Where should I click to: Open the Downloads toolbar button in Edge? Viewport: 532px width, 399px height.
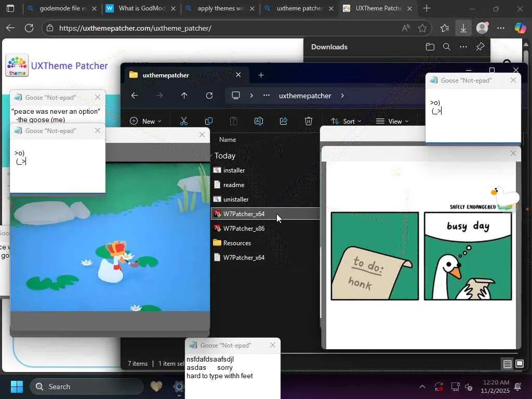pyautogui.click(x=463, y=28)
